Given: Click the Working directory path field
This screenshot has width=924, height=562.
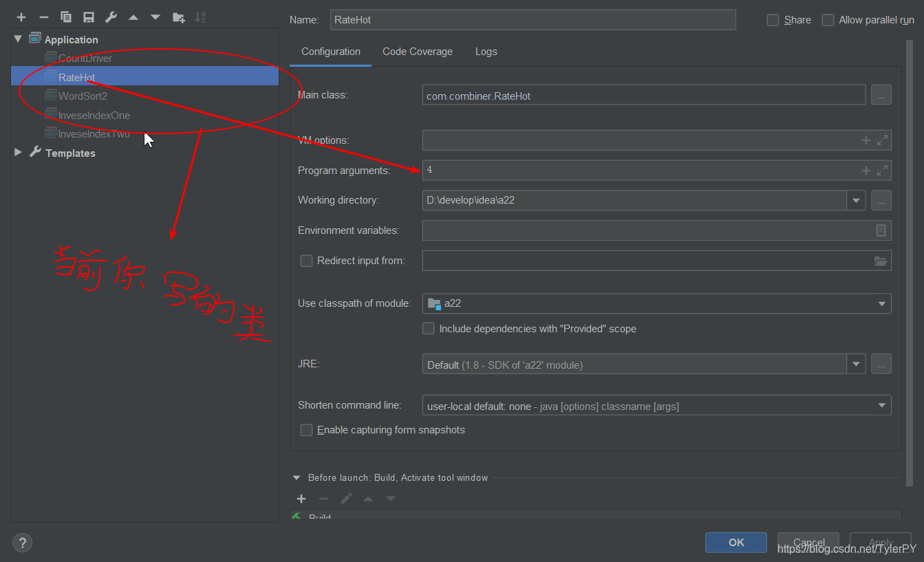Looking at the screenshot, I should [634, 200].
